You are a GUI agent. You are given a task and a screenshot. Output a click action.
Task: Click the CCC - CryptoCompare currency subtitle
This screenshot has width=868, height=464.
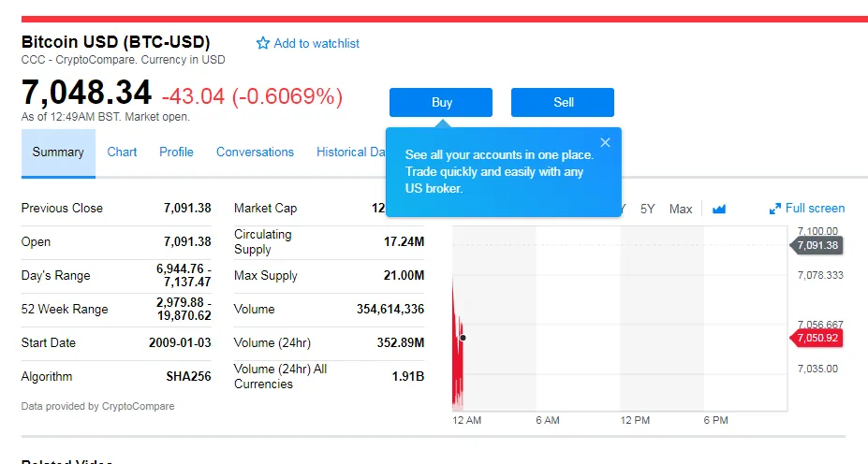click(x=124, y=60)
